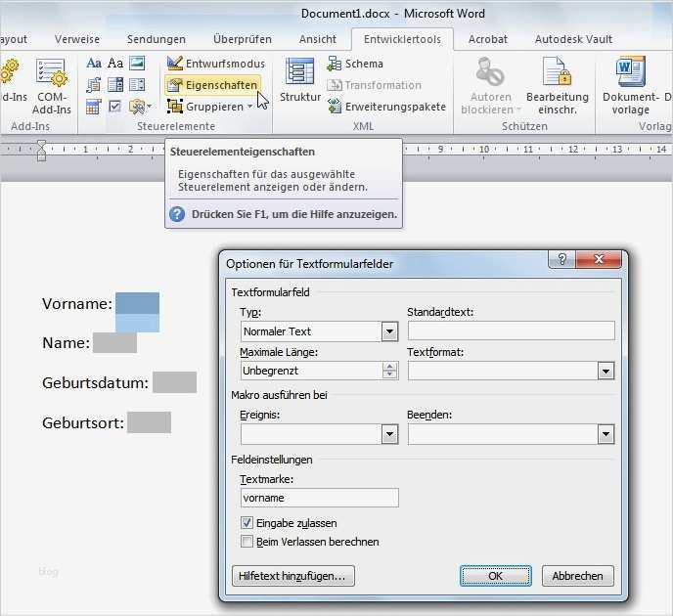
Task: Uncheck Eingabe zulassen checkbox
Action: tap(247, 523)
